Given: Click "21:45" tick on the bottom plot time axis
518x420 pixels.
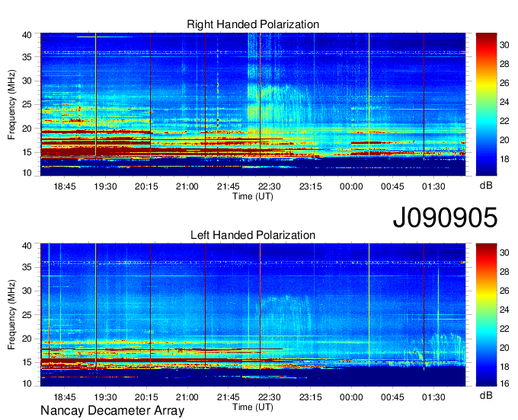Looking at the screenshot, I should point(229,397).
